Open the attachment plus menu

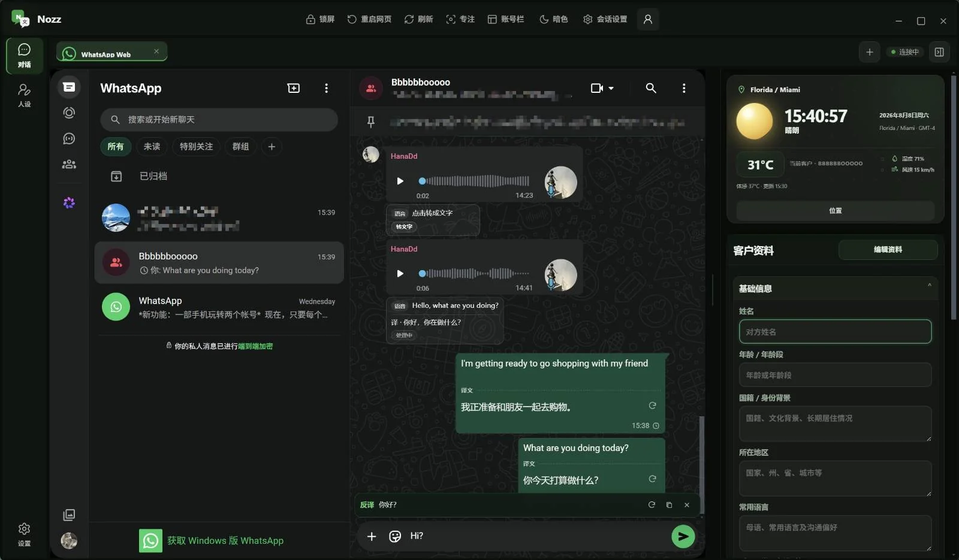tap(372, 537)
